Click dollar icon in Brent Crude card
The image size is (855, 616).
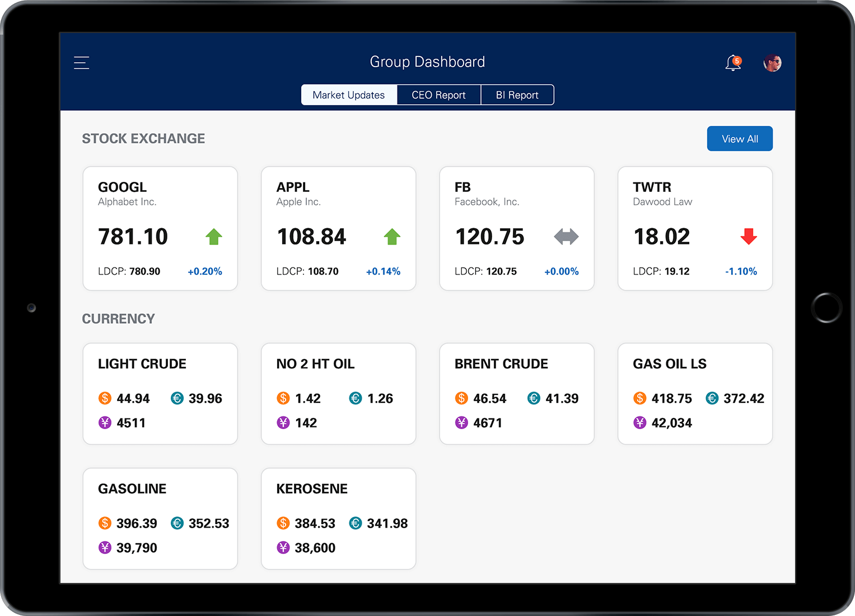point(461,398)
